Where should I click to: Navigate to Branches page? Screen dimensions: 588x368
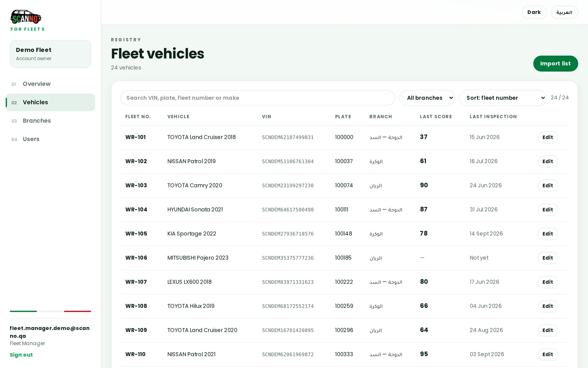pos(51,121)
